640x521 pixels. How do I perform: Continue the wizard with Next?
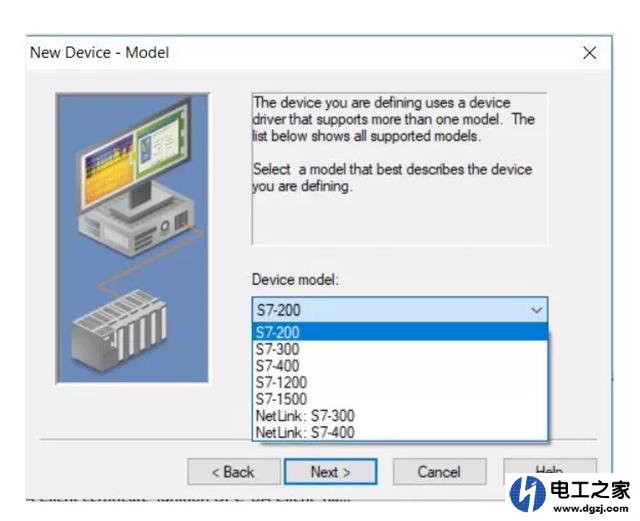(x=331, y=472)
